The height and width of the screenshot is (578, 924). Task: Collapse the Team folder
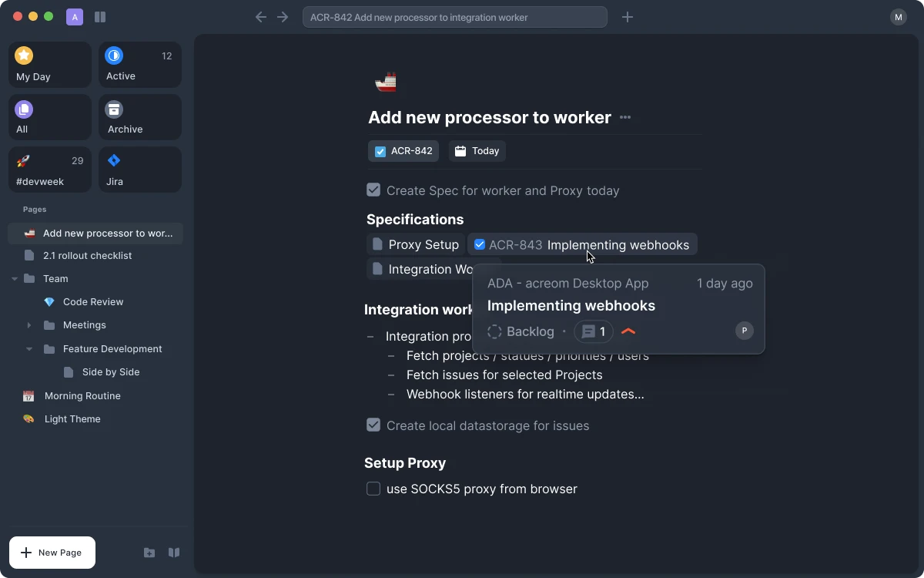(12, 278)
